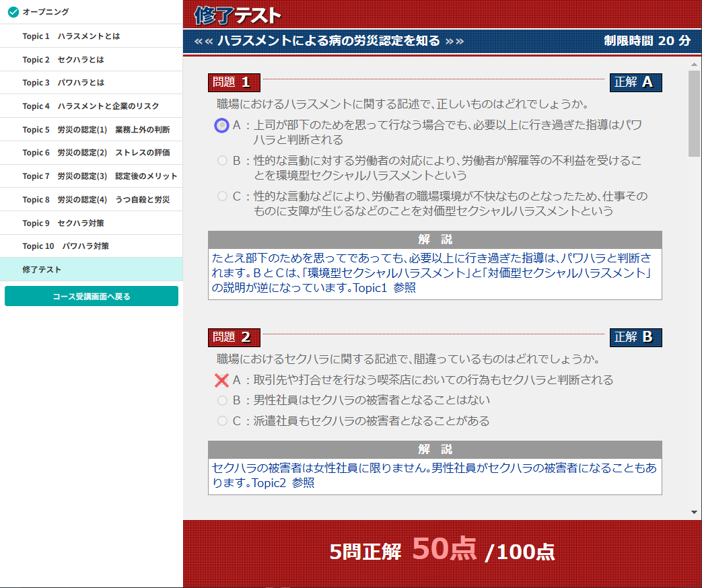Open Topic 3 パワハラとは
Screen dimensions: 702x588
click(92, 83)
